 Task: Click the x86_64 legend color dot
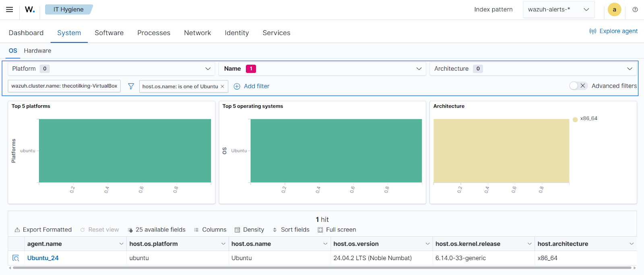coord(575,119)
